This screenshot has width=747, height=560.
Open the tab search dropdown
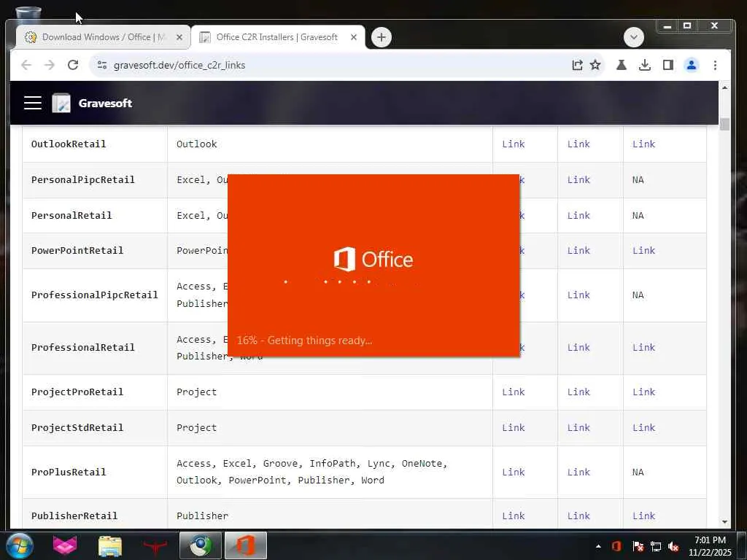pyautogui.click(x=634, y=37)
